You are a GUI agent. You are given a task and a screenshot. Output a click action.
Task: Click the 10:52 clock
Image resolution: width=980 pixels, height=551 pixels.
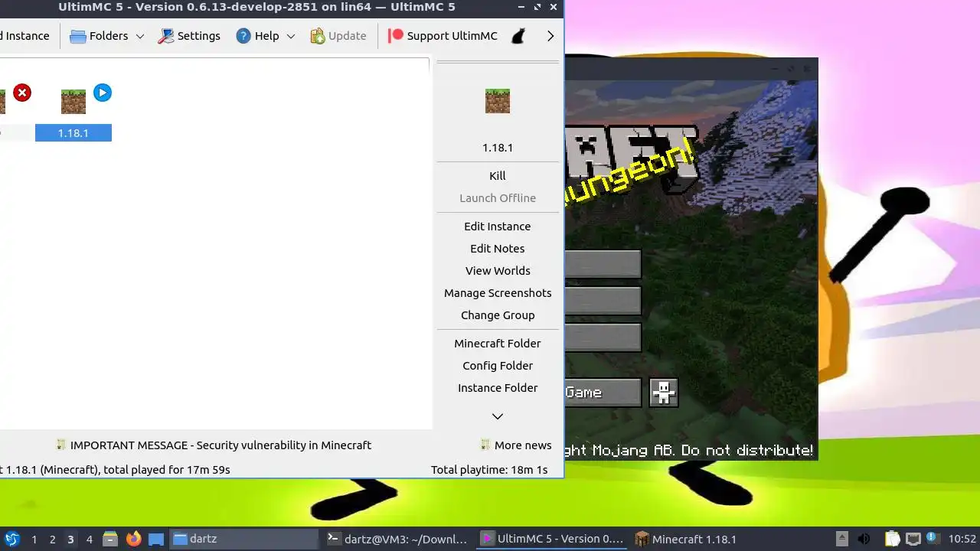tap(962, 539)
